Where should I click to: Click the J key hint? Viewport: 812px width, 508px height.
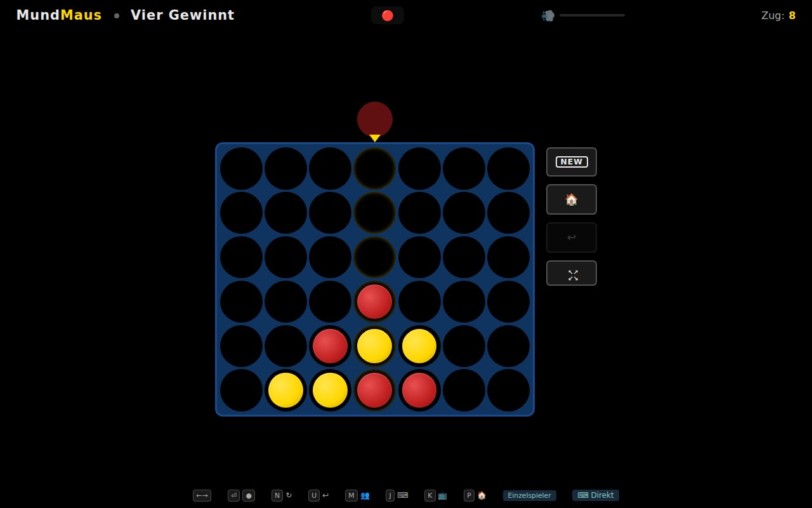(390, 495)
